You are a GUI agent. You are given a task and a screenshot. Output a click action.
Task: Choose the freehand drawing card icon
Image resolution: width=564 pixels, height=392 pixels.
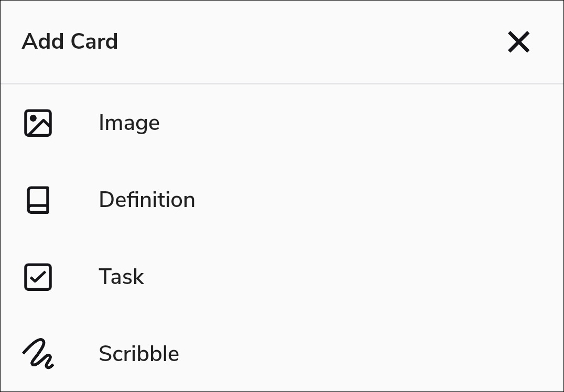point(38,354)
